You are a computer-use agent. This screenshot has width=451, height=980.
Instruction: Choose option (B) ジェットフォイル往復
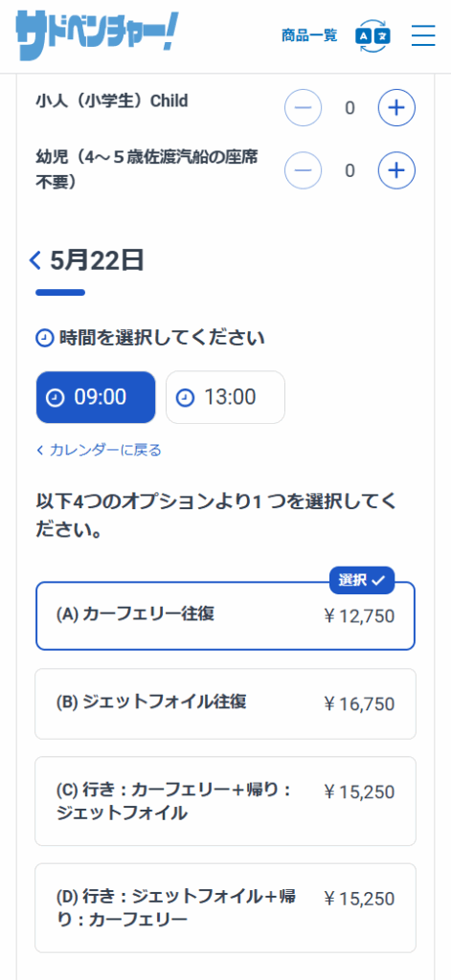point(225,703)
